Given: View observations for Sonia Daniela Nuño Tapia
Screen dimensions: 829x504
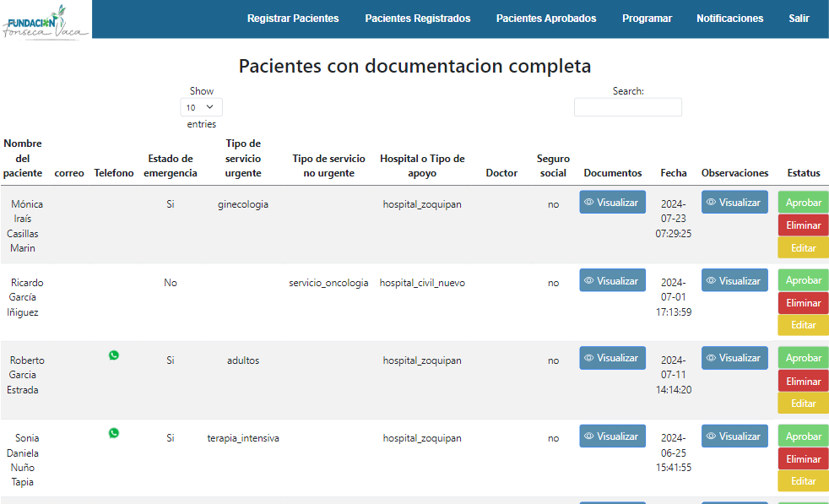Looking at the screenshot, I should (x=734, y=436).
